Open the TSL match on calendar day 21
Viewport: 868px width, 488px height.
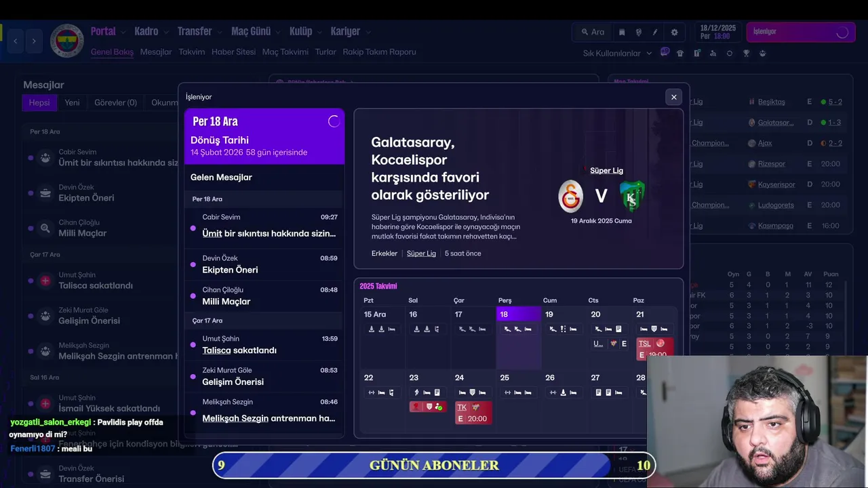(x=654, y=349)
